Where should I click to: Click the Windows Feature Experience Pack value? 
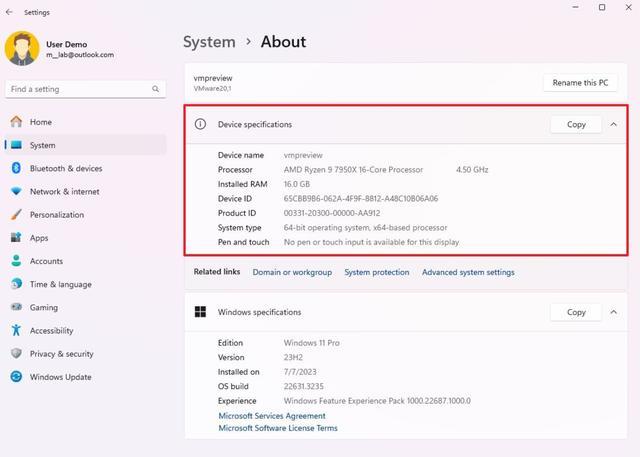coord(377,401)
